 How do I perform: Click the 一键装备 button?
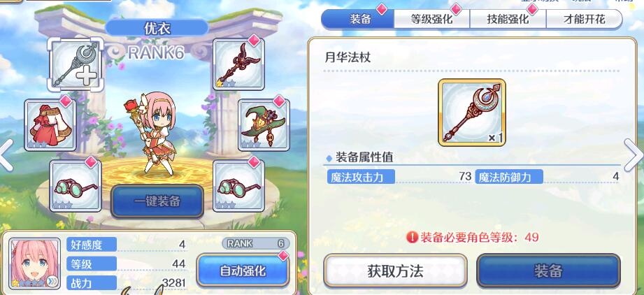pos(157,201)
